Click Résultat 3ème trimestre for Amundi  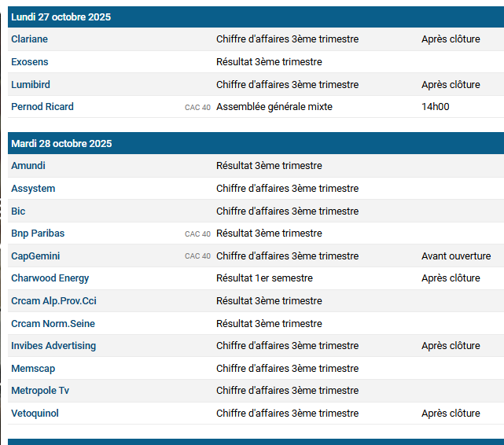[x=269, y=166]
